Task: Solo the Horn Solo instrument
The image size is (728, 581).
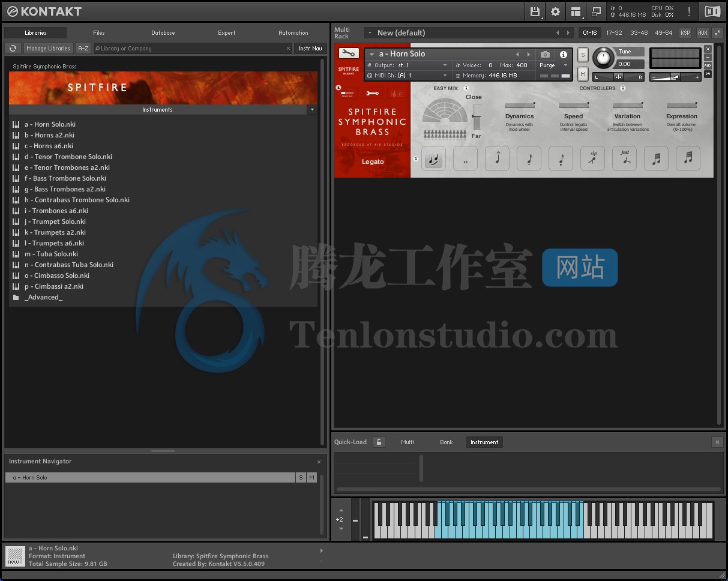Action: coord(582,54)
